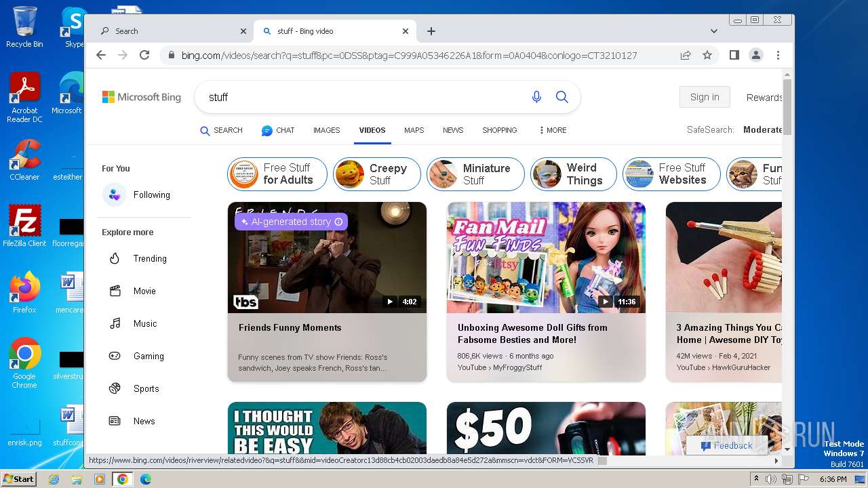Open 'I thought this would be easy' video
Image resolution: width=868 pixels, height=488 pixels.
coord(327,428)
